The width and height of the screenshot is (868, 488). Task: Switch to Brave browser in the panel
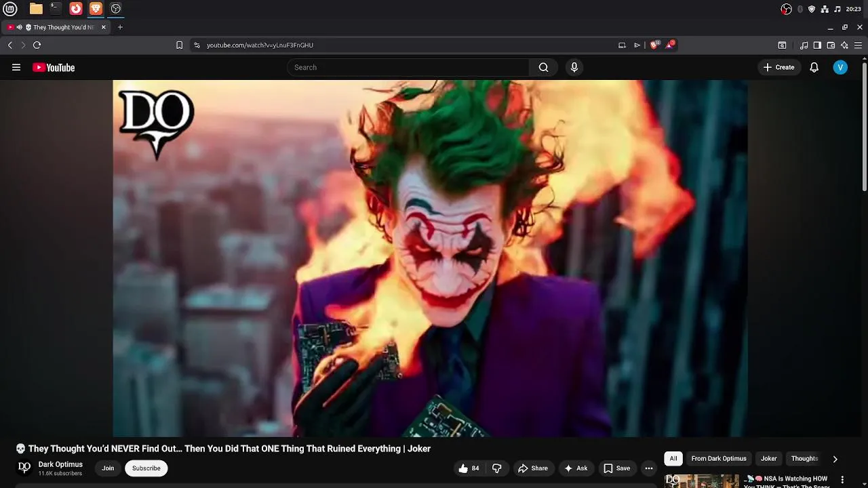pyautogui.click(x=96, y=9)
